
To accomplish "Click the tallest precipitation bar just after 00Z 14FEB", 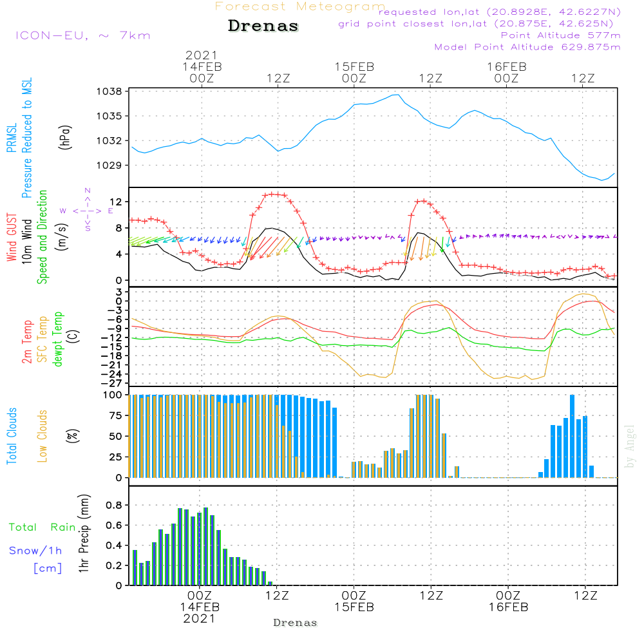I will point(206,547).
